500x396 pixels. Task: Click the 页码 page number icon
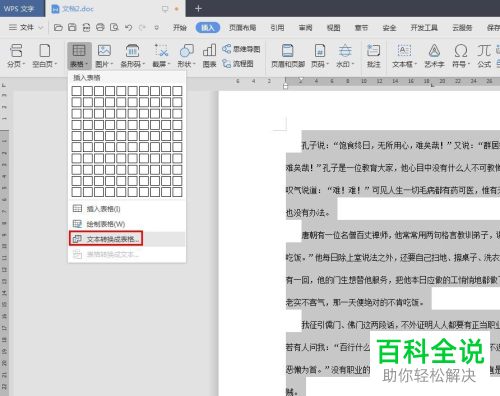coord(320,51)
